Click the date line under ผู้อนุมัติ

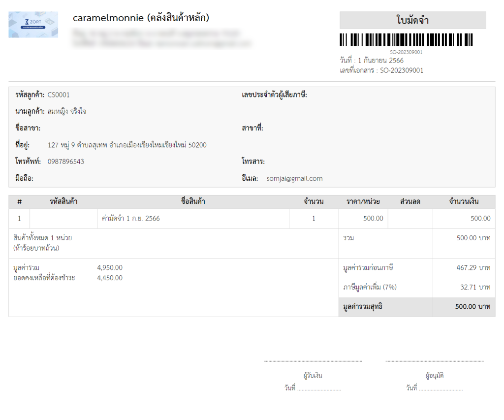coord(441,388)
